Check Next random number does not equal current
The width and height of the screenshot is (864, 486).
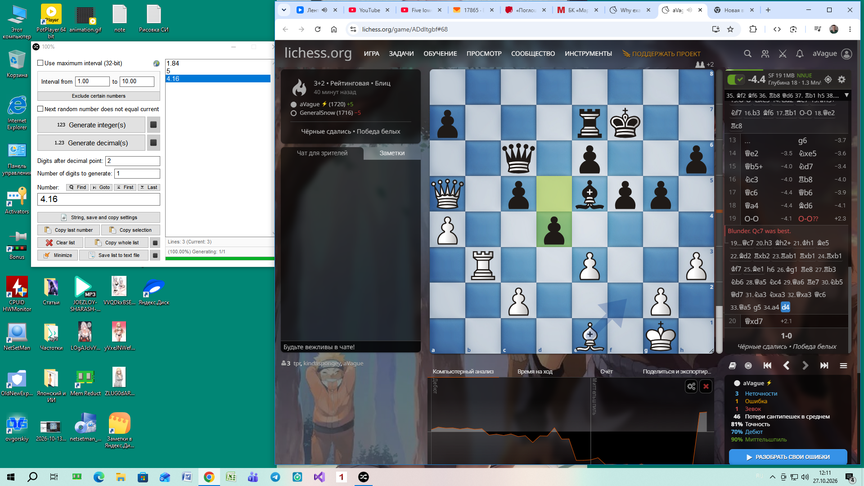coord(40,109)
